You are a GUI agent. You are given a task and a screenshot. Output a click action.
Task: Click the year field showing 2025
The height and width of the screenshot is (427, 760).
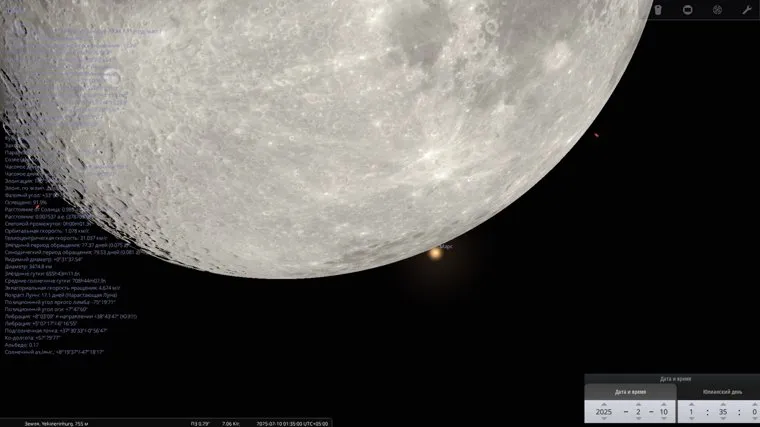coord(603,411)
